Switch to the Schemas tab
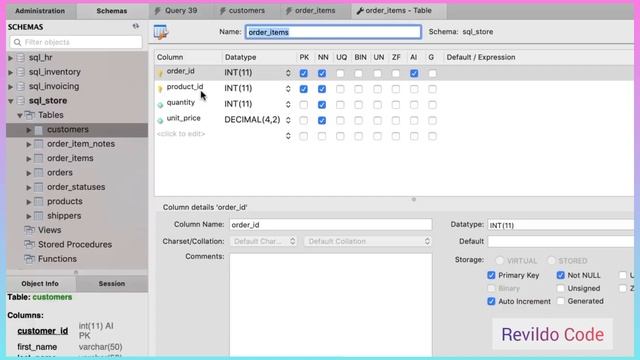This screenshot has width=640, height=360. pos(112,11)
